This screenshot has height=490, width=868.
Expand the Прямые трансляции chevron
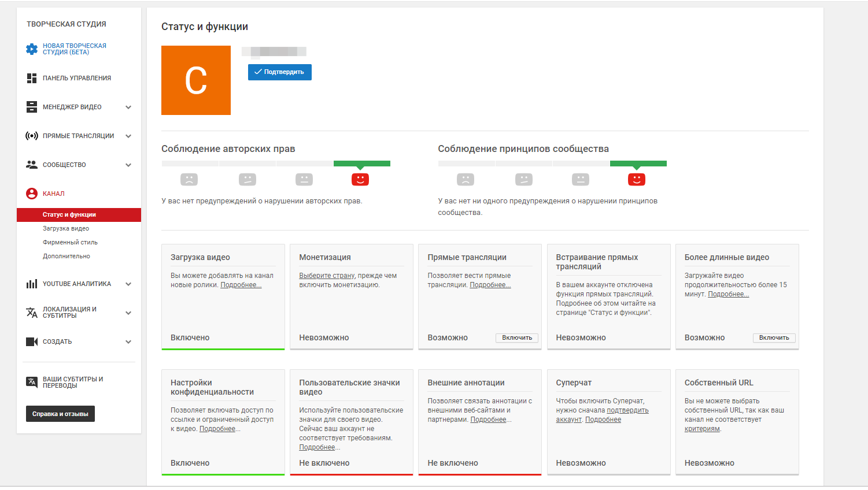point(128,136)
